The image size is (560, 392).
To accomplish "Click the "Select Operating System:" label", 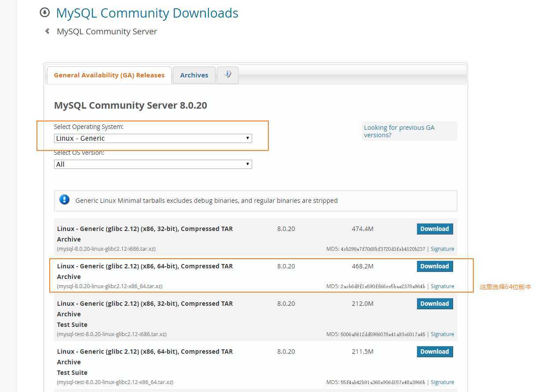I will click(x=89, y=127).
